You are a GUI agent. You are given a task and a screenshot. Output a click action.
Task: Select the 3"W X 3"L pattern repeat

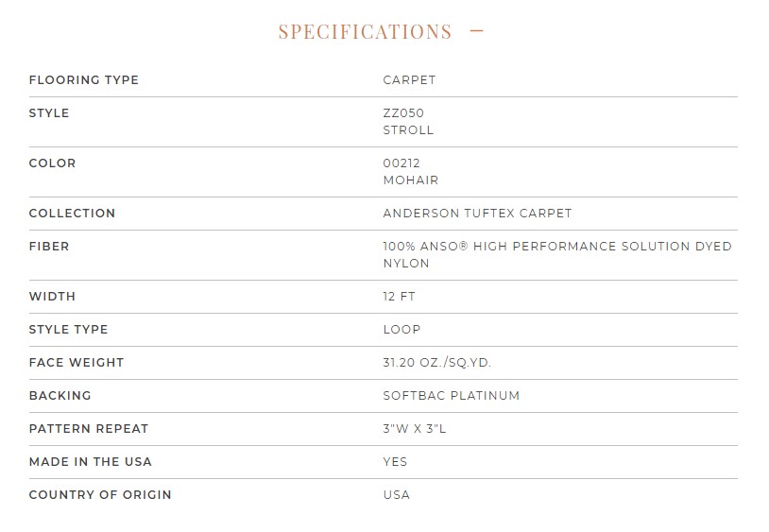pos(415,429)
